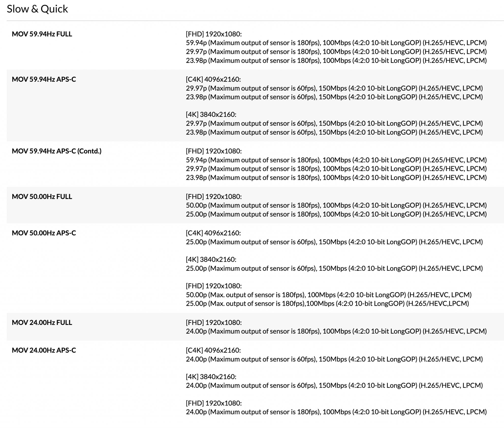Click the "MOV 24.00Hz APS-C" row label
The width and height of the screenshot is (504, 428).
[x=44, y=350]
